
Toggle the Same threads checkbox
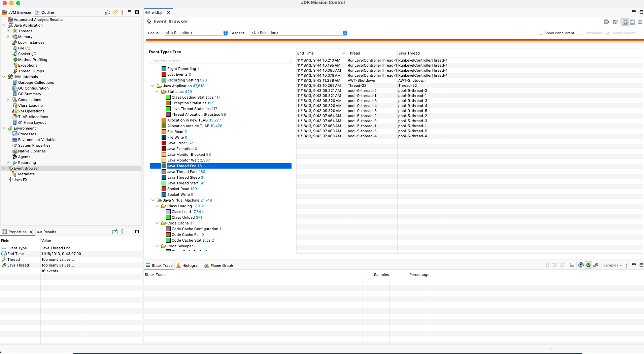tap(608, 33)
